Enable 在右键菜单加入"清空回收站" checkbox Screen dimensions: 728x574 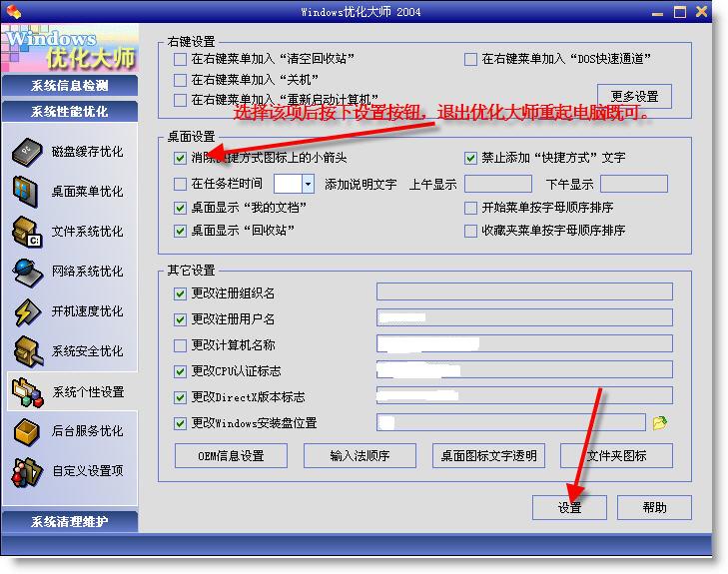(180, 59)
